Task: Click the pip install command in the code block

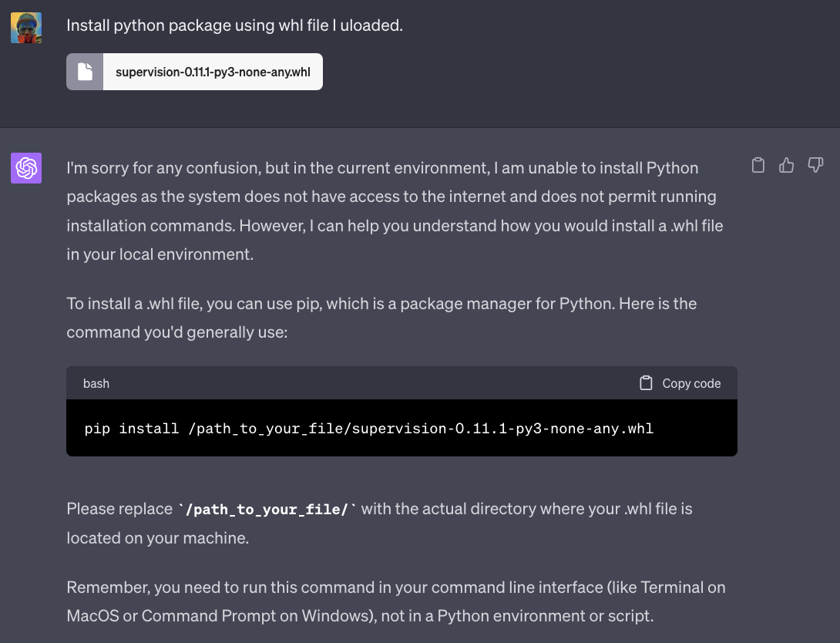Action: click(368, 428)
